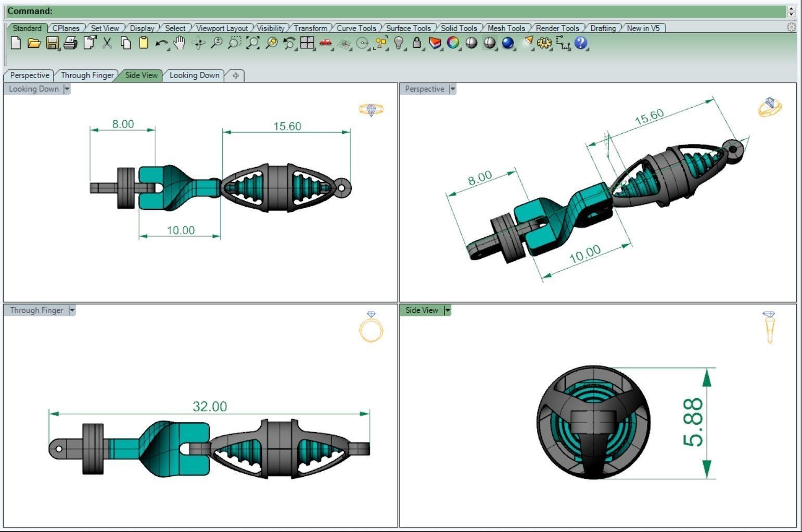Click the Paste clipboard icon
802x532 pixels.
[x=144, y=43]
